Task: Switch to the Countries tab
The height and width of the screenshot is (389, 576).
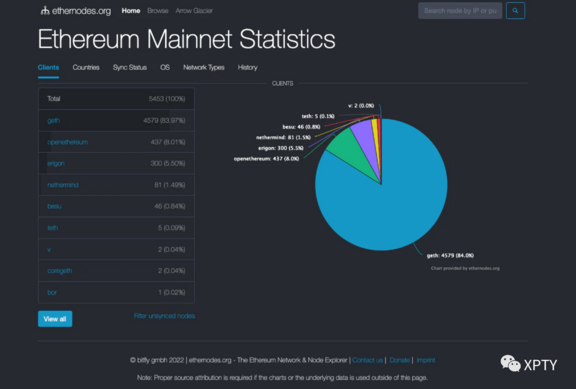Action: pyautogui.click(x=86, y=67)
